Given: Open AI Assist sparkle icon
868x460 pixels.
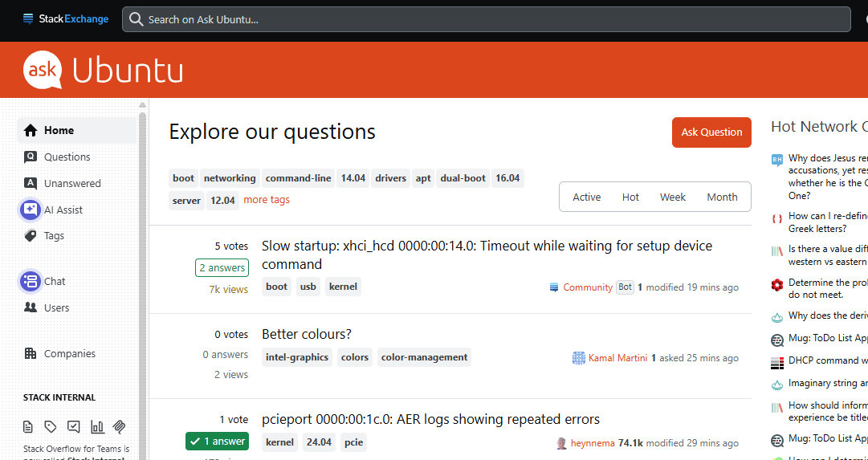Looking at the screenshot, I should [x=31, y=210].
